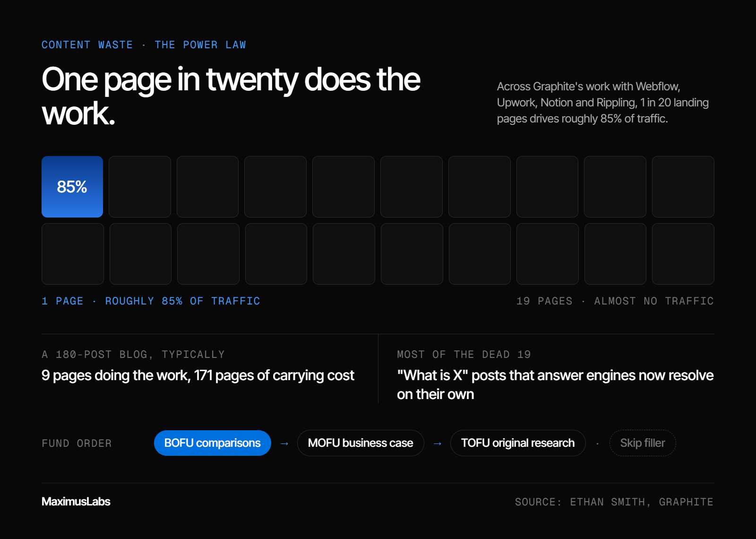Click the 'Fund order' label

tap(77, 443)
